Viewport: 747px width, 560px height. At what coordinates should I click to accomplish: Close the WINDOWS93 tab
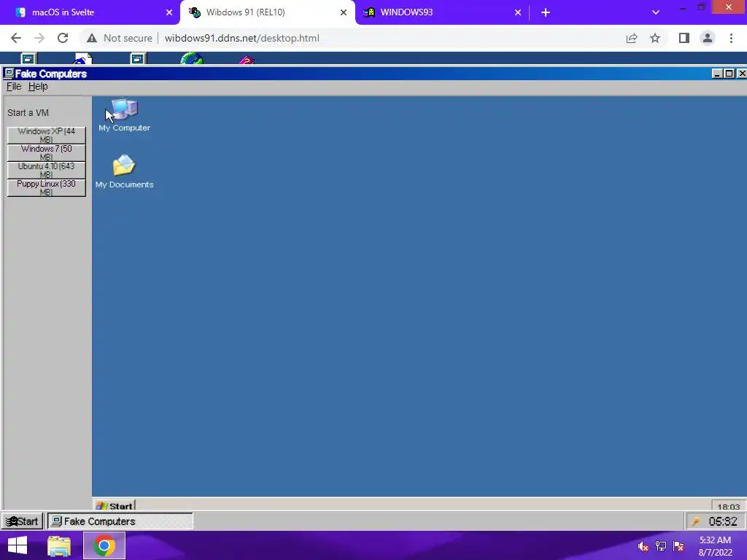tap(518, 12)
